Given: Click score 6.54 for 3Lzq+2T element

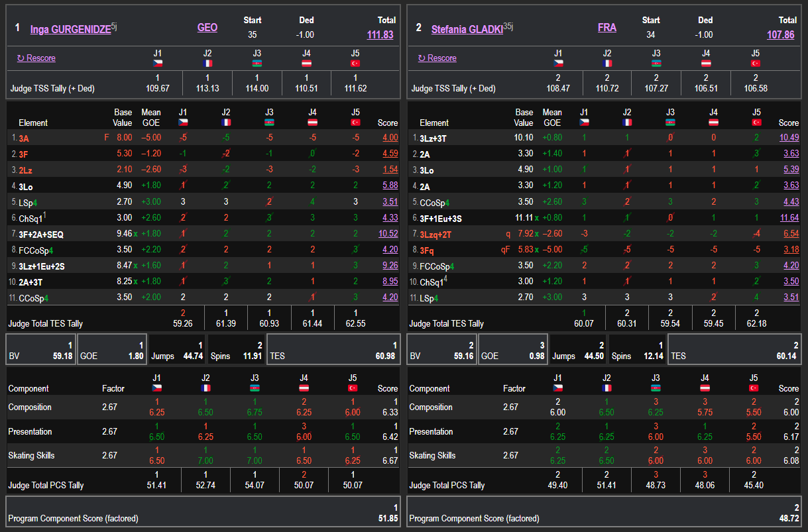Looking at the screenshot, I should pyautogui.click(x=791, y=234).
